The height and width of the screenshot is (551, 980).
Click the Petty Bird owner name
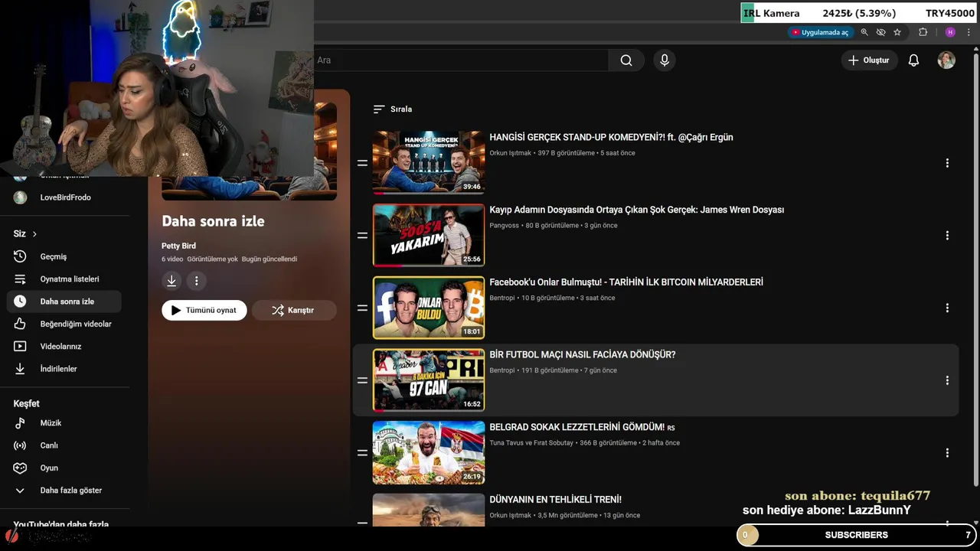[x=178, y=246]
